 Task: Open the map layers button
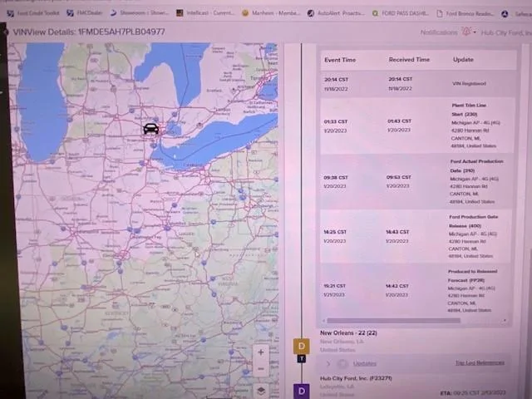tap(260, 391)
